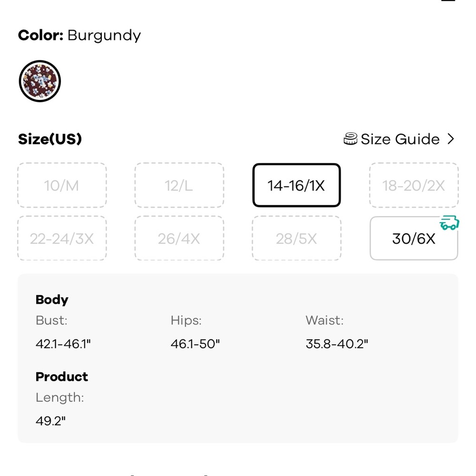Click the Product Length value 49.2"
476x476 pixels.
(x=50, y=421)
